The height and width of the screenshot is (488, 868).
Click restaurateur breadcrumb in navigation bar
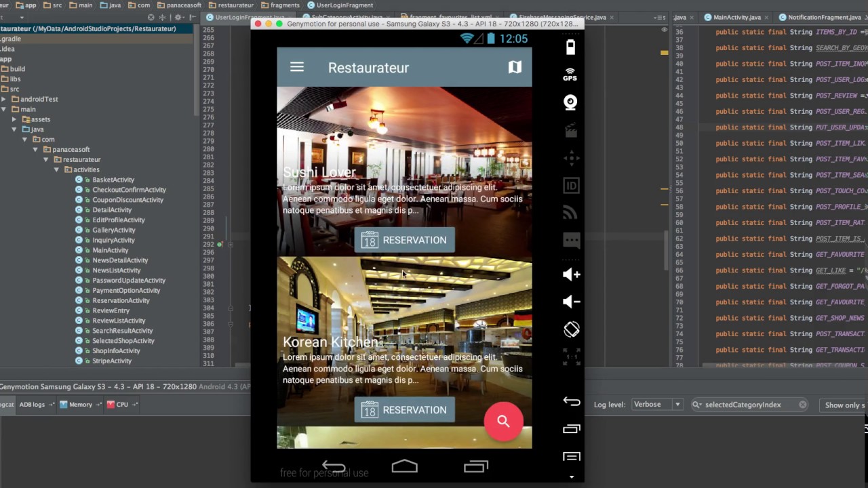231,5
